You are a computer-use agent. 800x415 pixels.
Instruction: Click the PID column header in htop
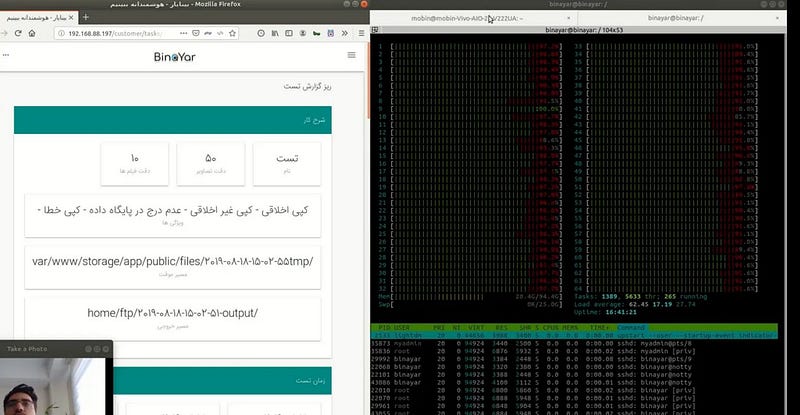click(385, 327)
